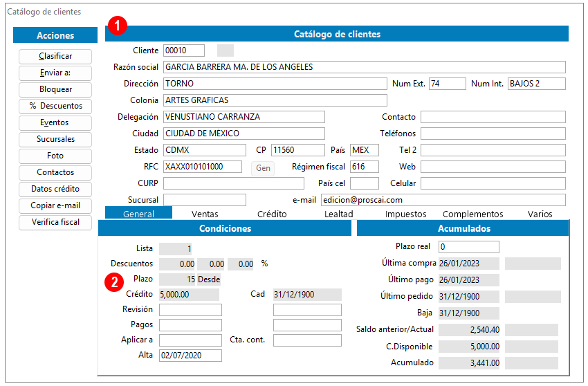This screenshot has width=588, height=386.
Task: Click the Ciudad field
Action: [x=244, y=134]
